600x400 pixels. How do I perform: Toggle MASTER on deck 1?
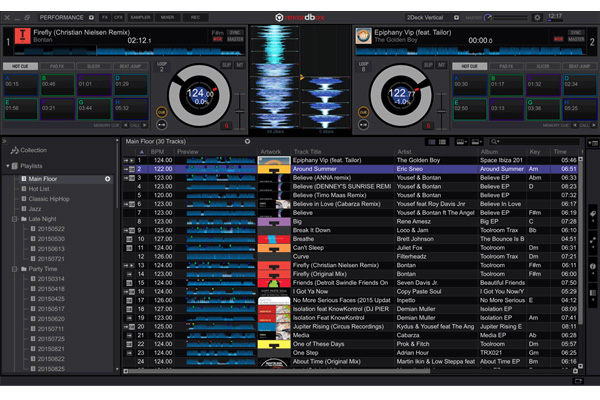pyautogui.click(x=235, y=39)
